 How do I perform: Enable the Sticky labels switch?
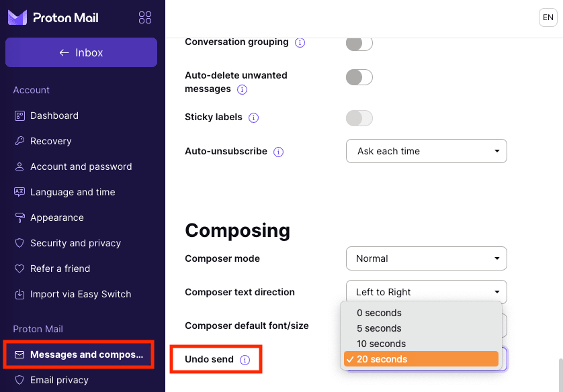(x=359, y=118)
